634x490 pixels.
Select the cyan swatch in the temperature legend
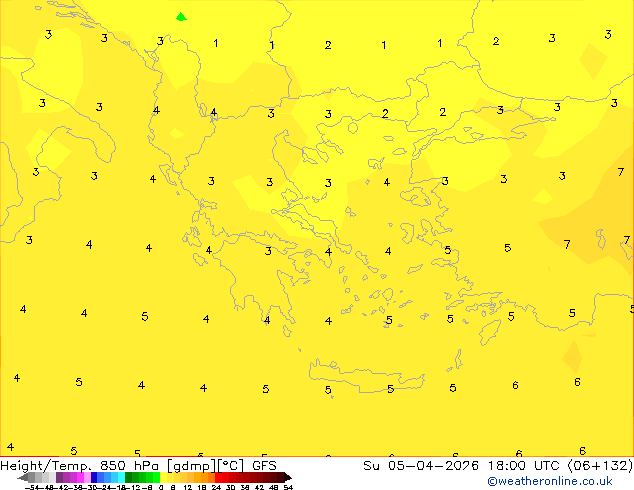121,477
